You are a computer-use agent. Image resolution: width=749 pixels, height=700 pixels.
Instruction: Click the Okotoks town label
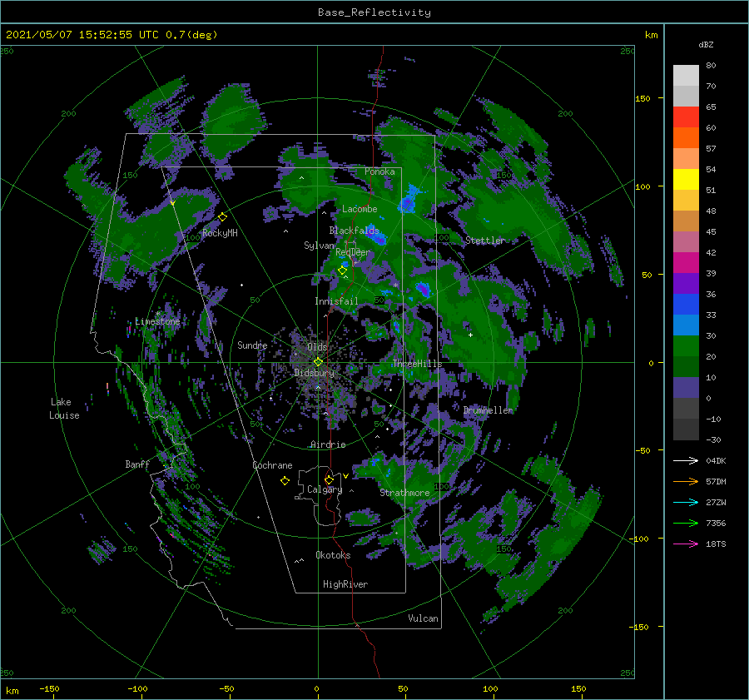tap(333, 555)
